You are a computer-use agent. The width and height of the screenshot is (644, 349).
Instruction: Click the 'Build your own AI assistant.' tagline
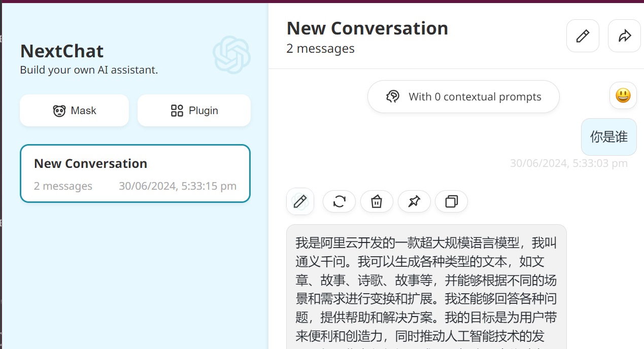89,70
